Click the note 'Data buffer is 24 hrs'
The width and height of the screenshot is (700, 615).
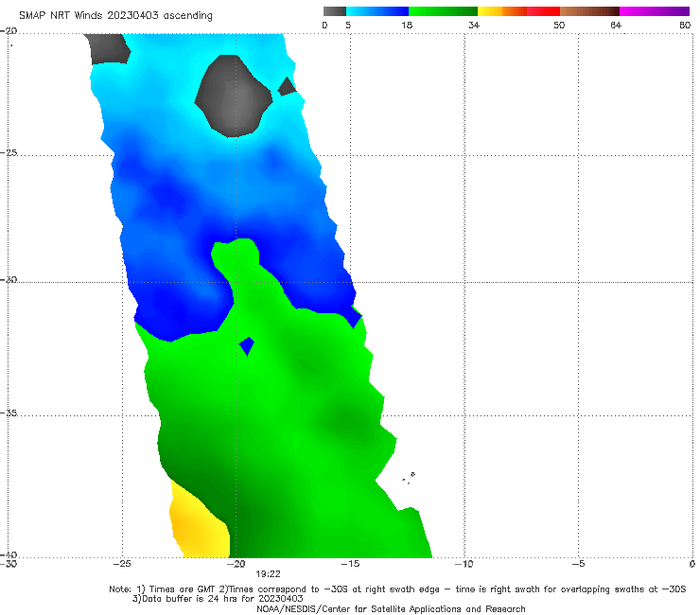pos(218,599)
